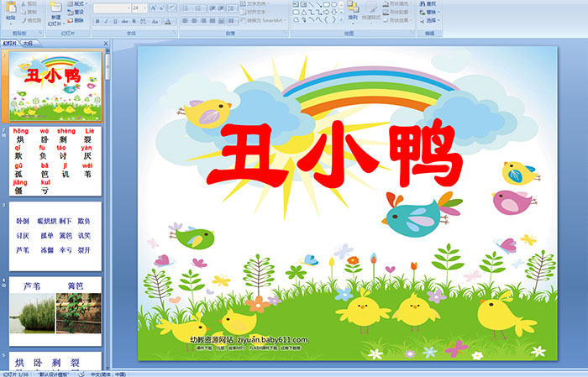588x377 pixels.
Task: Select slide 4 thumbnail showing 芦苇 篱笆
Action: (55, 312)
